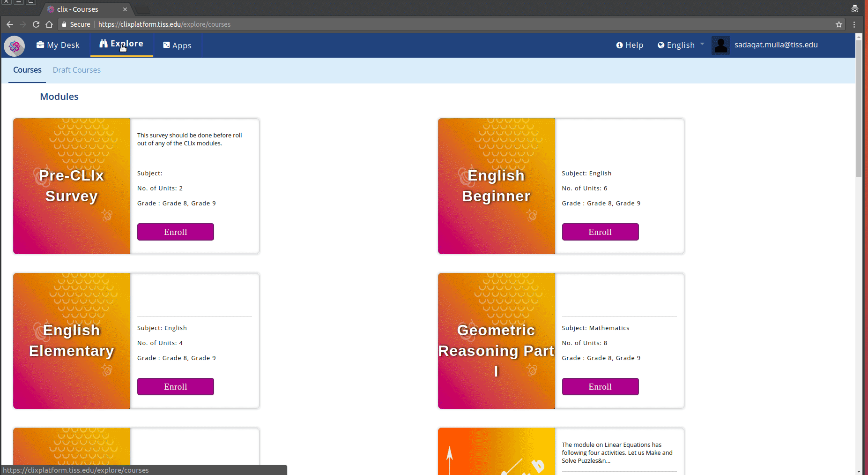Enroll in Geometric Reasoning Part I
The height and width of the screenshot is (475, 868).
[x=600, y=387]
